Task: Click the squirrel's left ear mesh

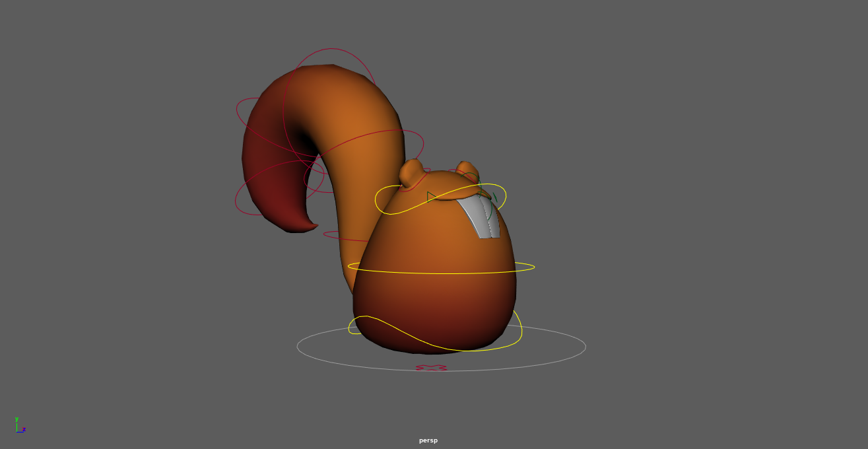Action: click(x=412, y=171)
